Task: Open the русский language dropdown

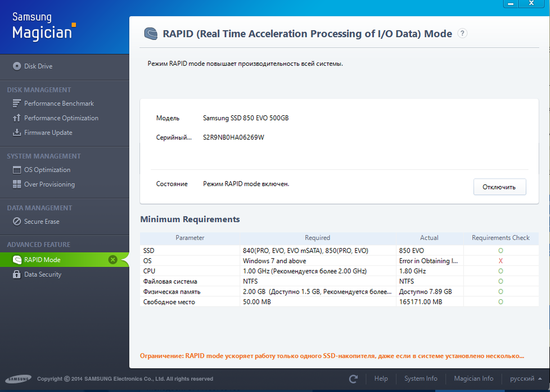Action: click(525, 379)
